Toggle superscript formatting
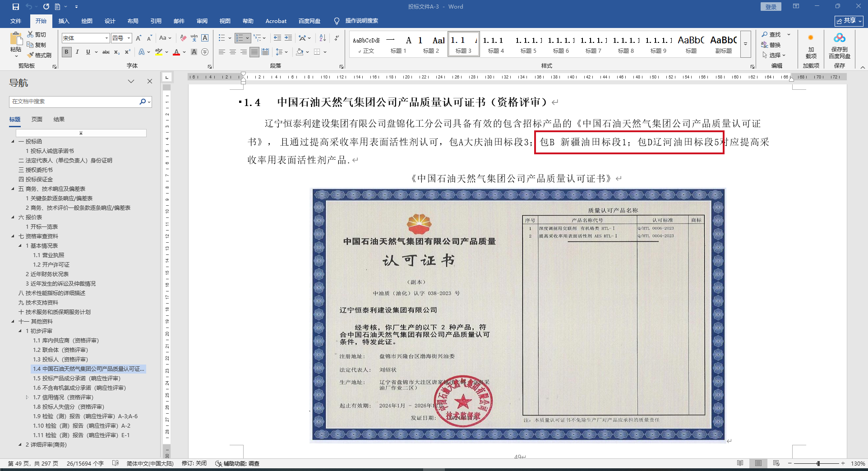Screen dimensions: 868x471 pos(128,52)
